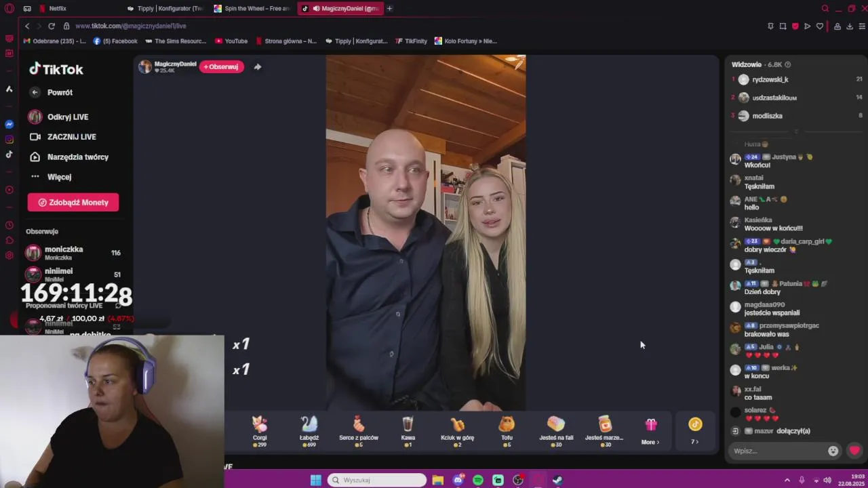
Task: Open taskbar volume speaker control
Action: 827,480
